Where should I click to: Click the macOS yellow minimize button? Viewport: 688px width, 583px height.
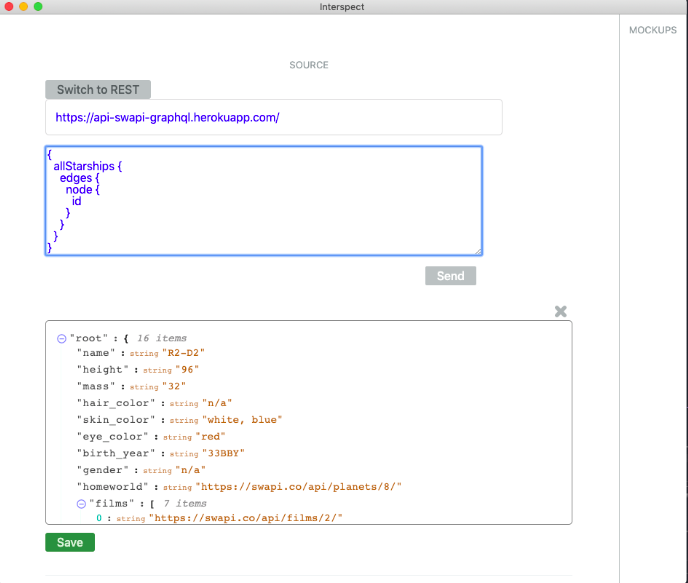click(24, 7)
